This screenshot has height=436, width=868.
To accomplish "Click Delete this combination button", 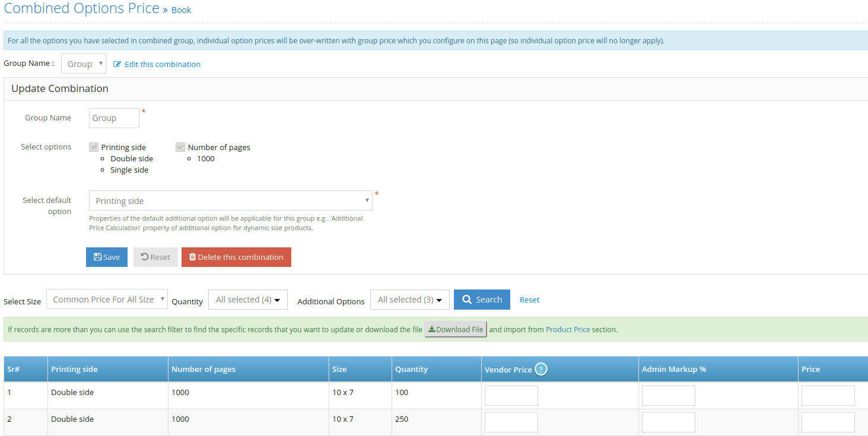I will (236, 257).
